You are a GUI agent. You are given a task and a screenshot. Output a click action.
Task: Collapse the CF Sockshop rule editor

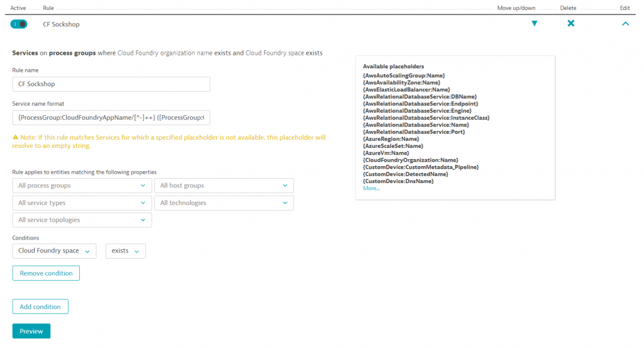tap(625, 24)
